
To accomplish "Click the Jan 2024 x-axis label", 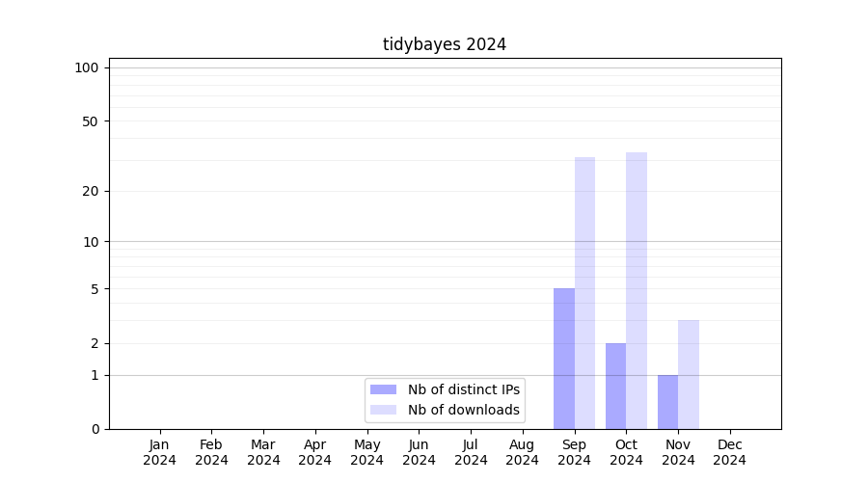I will [x=160, y=452].
